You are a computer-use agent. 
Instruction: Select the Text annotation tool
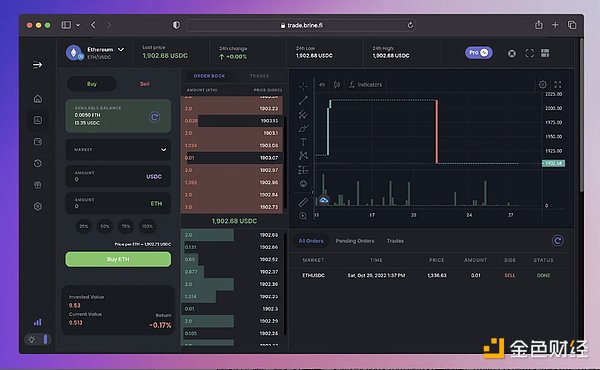coord(303,142)
